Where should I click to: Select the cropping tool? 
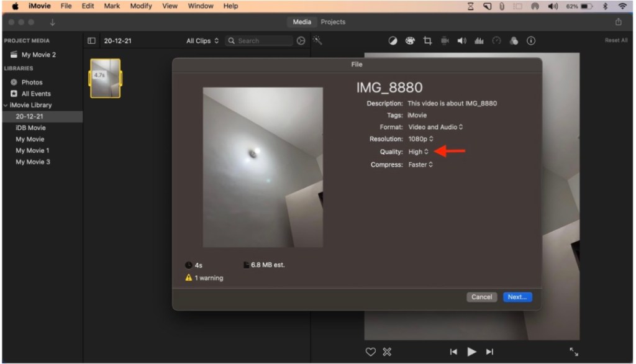(x=427, y=40)
